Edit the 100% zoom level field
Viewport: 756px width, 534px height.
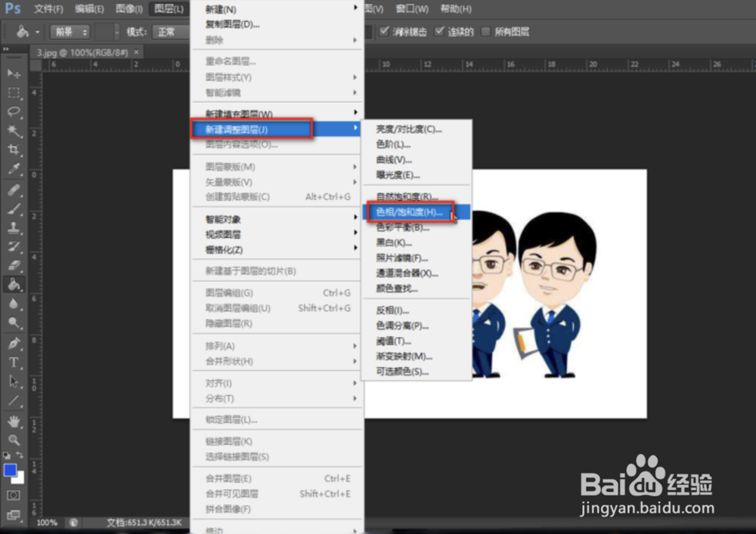47,523
